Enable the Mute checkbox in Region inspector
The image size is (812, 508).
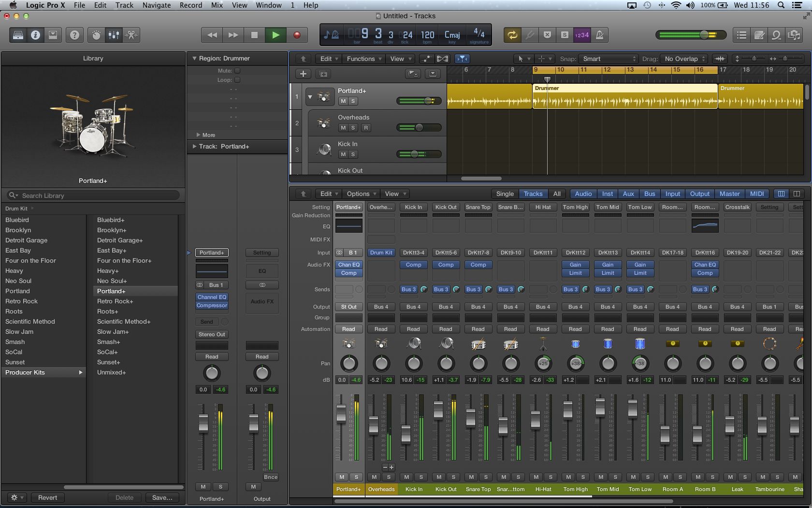tap(237, 71)
